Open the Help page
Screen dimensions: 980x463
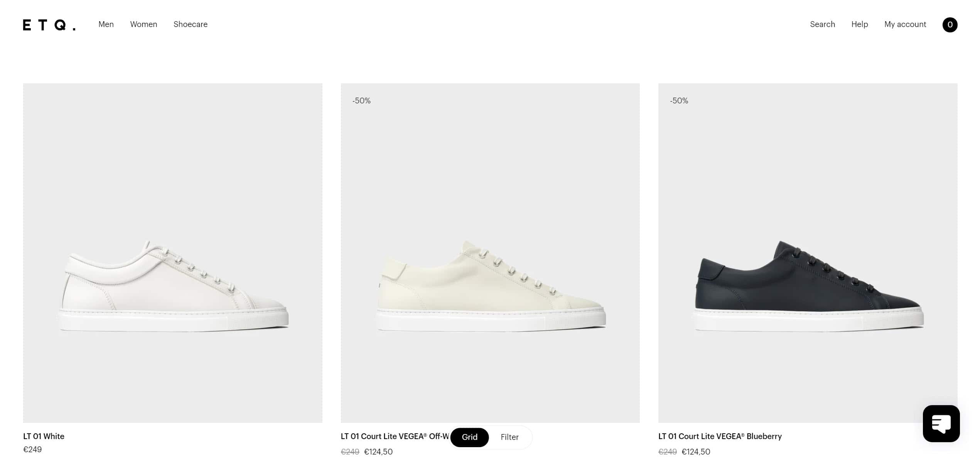tap(859, 24)
